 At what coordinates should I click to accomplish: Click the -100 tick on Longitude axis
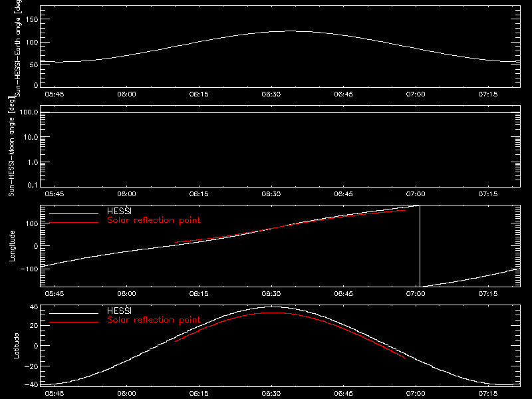tap(29, 269)
